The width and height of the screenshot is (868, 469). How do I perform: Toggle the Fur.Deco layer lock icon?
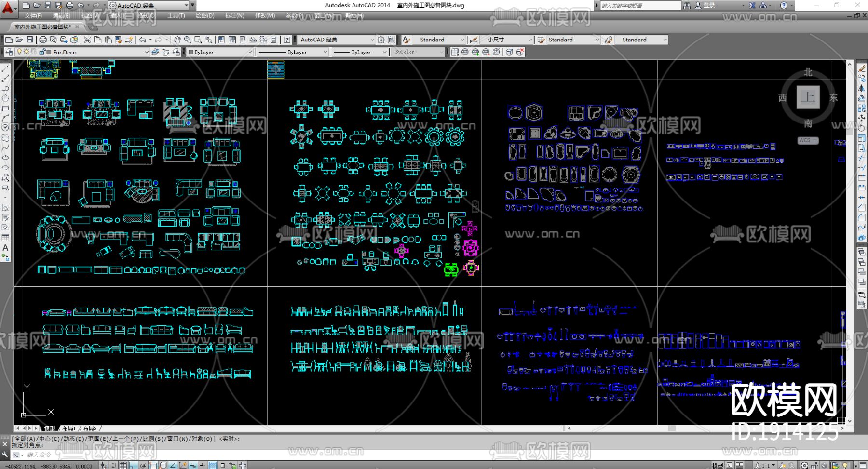click(x=42, y=52)
